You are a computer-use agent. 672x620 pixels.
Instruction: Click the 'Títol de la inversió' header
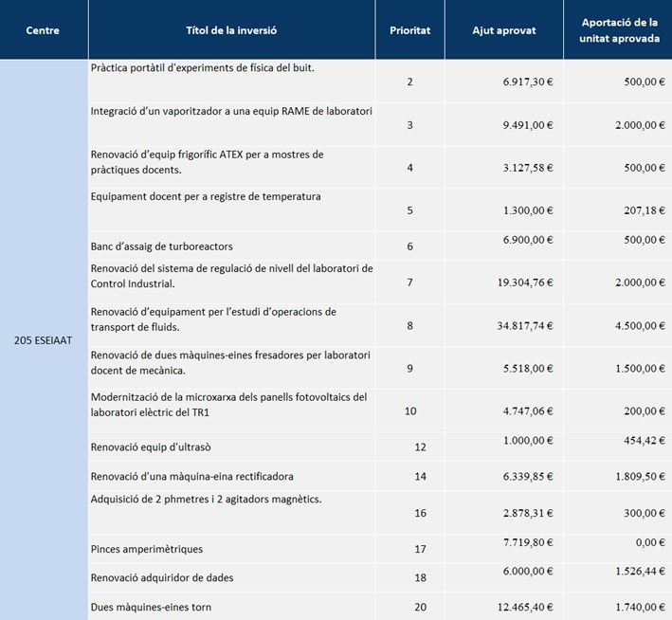(231, 30)
